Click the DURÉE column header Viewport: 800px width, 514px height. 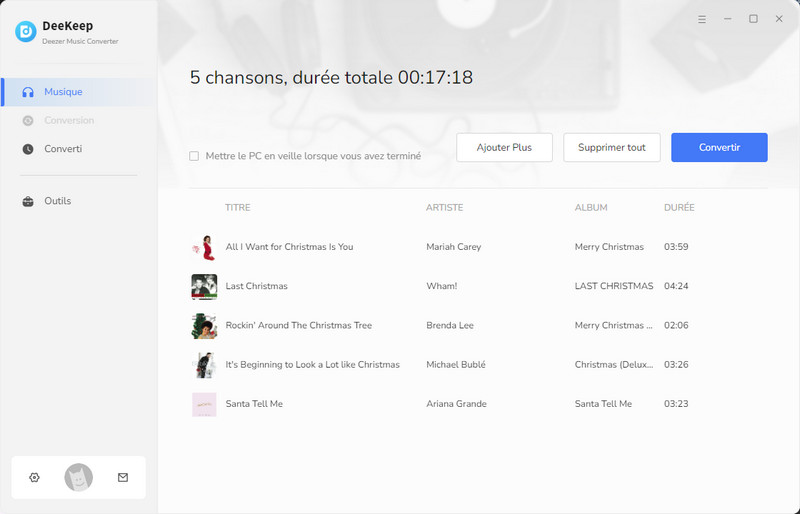tap(679, 208)
